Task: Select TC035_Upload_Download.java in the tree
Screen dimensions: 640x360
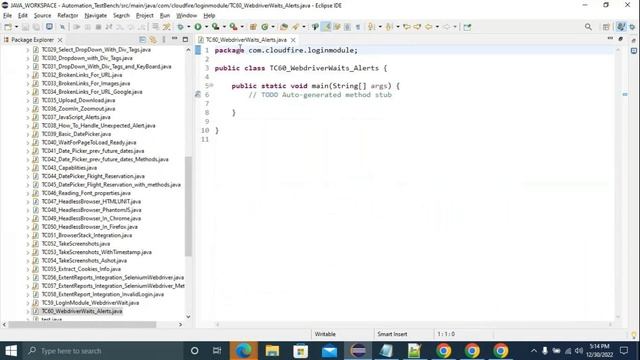Action: (78, 100)
